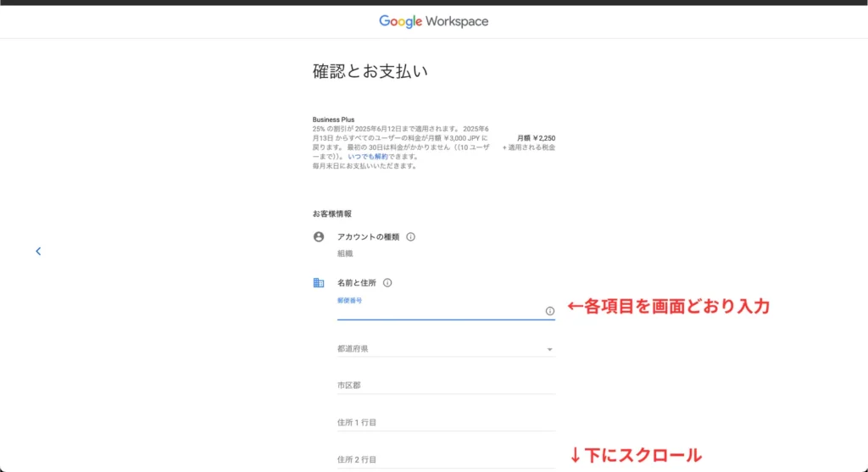Open the いつでも解約 link
Screen dimensions: 868x472
click(370, 157)
